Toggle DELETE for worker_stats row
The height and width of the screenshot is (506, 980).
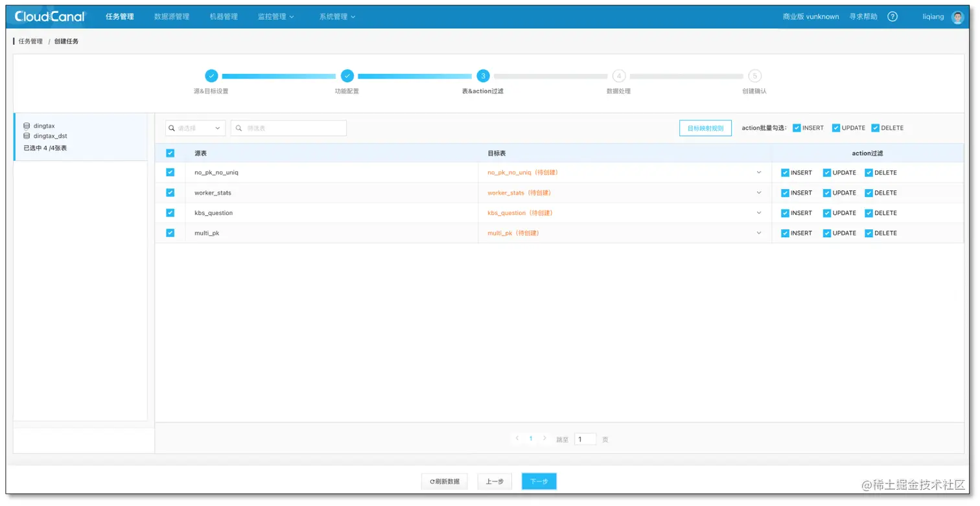(869, 193)
